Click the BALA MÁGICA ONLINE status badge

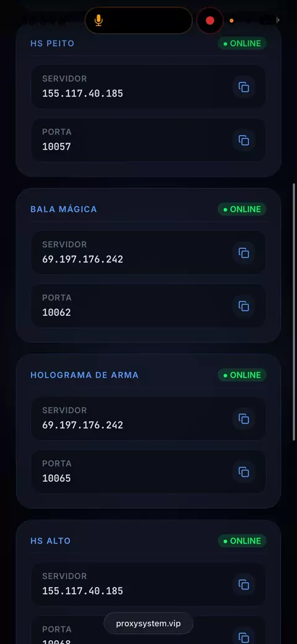(242, 209)
